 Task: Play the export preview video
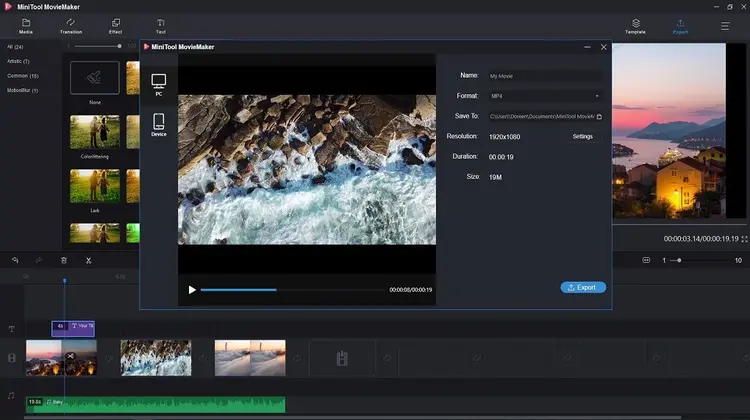coord(192,290)
